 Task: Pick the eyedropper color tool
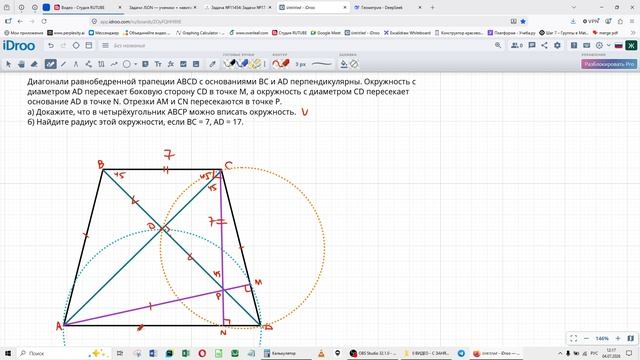(212, 64)
